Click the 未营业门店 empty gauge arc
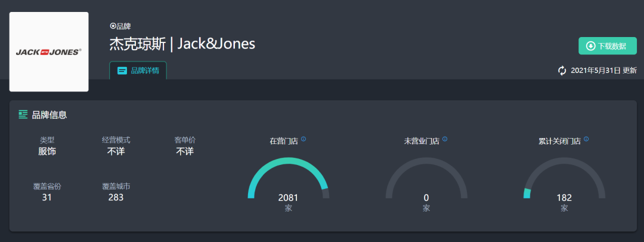644x242 pixels. pyautogui.click(x=426, y=178)
